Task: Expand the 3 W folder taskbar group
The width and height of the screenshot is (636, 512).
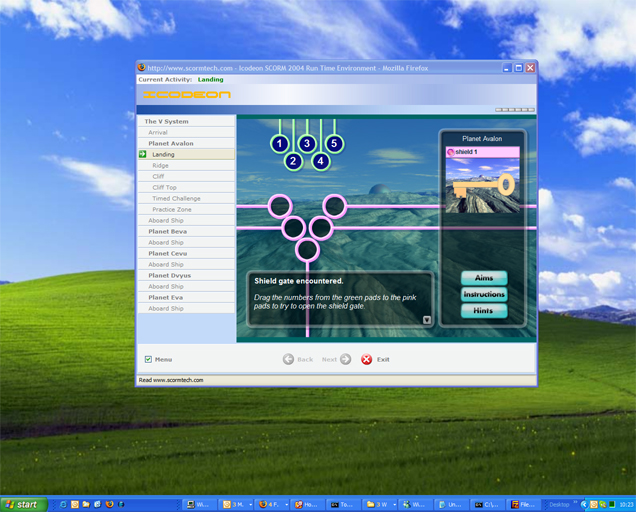Action: click(380, 504)
